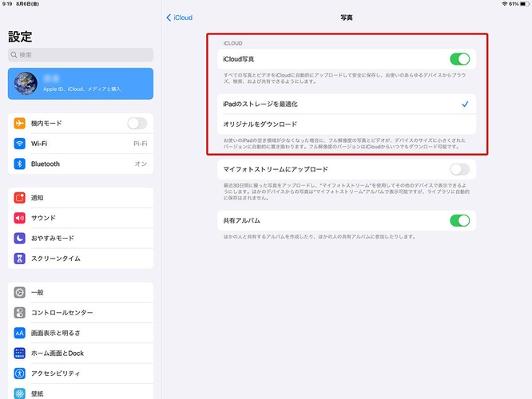Toggle Airplane Mode (機内モード) switch
Image resolution: width=532 pixels, height=399 pixels.
point(137,124)
